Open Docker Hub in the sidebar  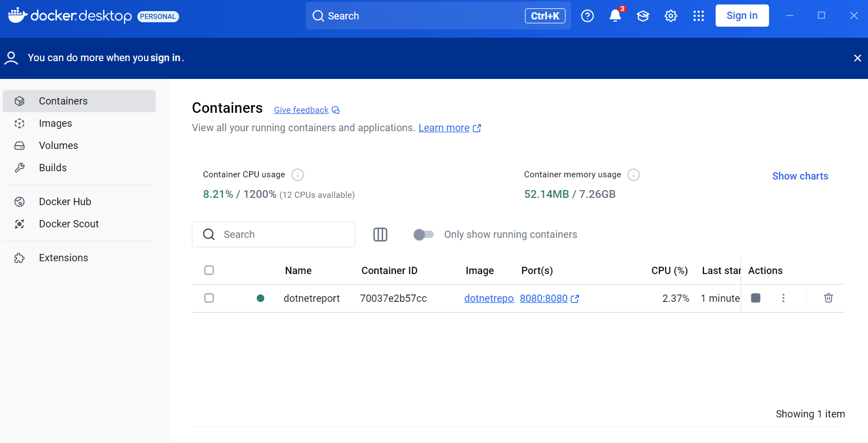(79, 202)
